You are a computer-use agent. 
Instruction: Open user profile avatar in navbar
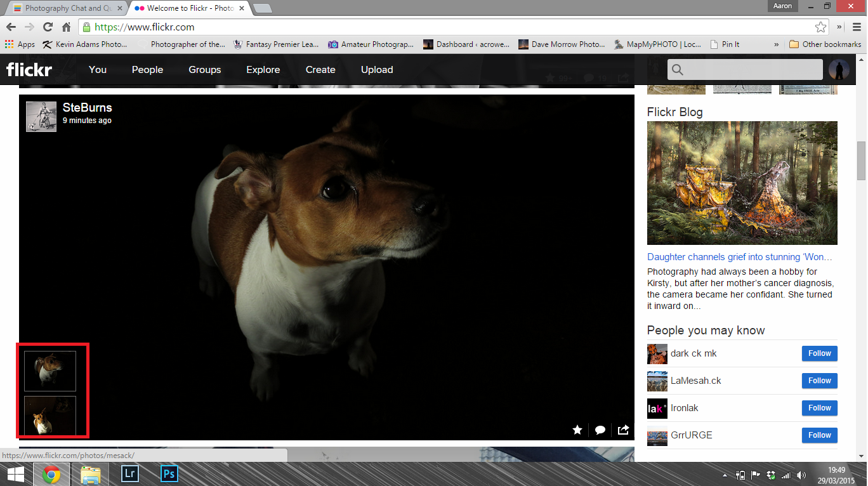[x=839, y=70]
